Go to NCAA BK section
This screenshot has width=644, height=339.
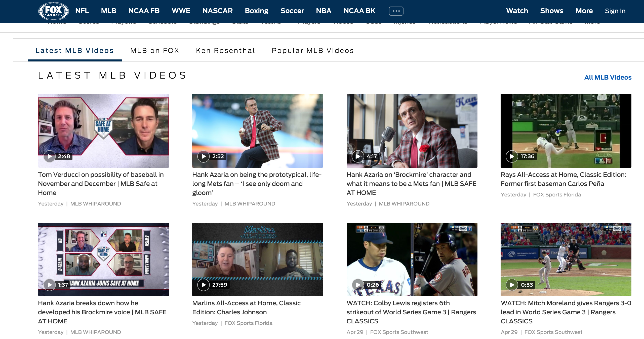click(359, 11)
